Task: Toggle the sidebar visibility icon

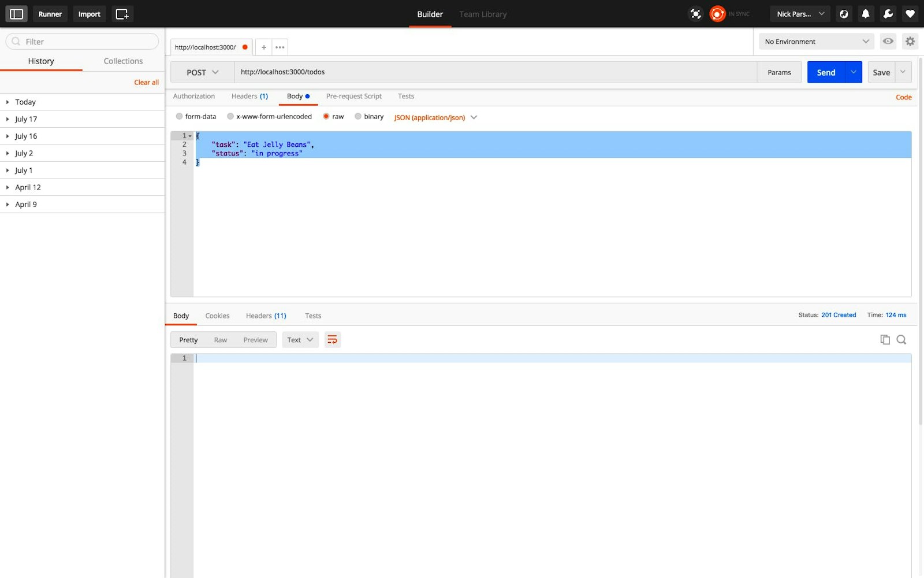Action: click(x=16, y=13)
